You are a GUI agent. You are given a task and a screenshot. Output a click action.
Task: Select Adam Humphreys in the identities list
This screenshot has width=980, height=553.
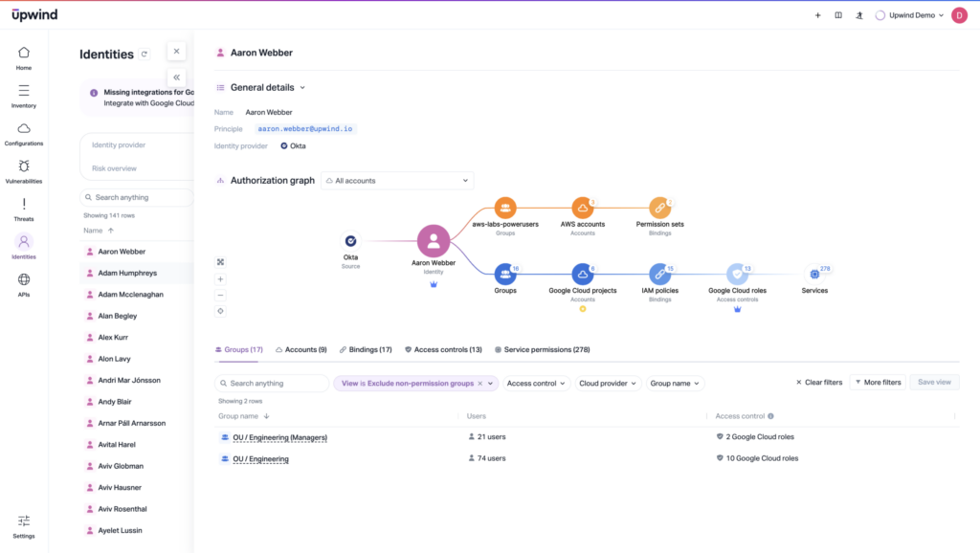point(127,273)
